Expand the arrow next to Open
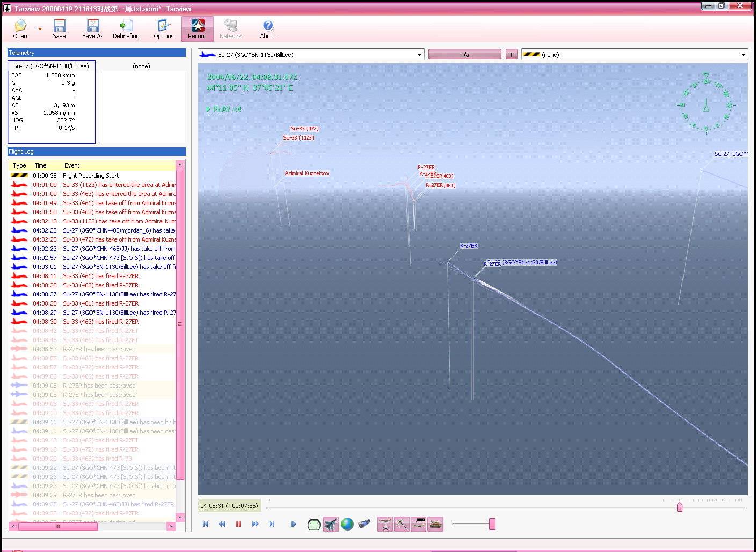Viewport: 756px width, 552px height. click(40, 29)
